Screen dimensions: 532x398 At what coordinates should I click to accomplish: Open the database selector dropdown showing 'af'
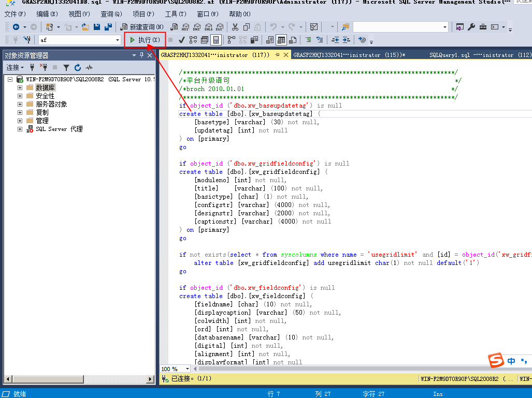pos(118,40)
